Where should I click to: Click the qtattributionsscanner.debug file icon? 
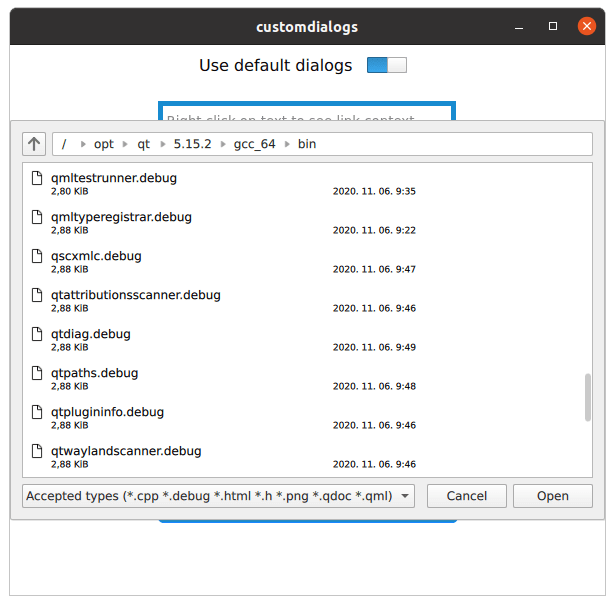38,295
